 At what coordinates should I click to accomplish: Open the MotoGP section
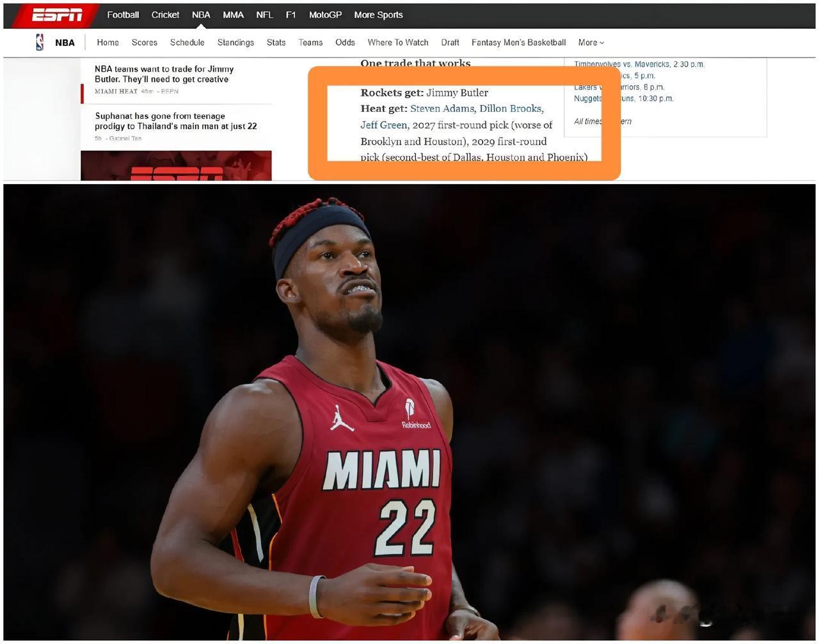[x=325, y=15]
